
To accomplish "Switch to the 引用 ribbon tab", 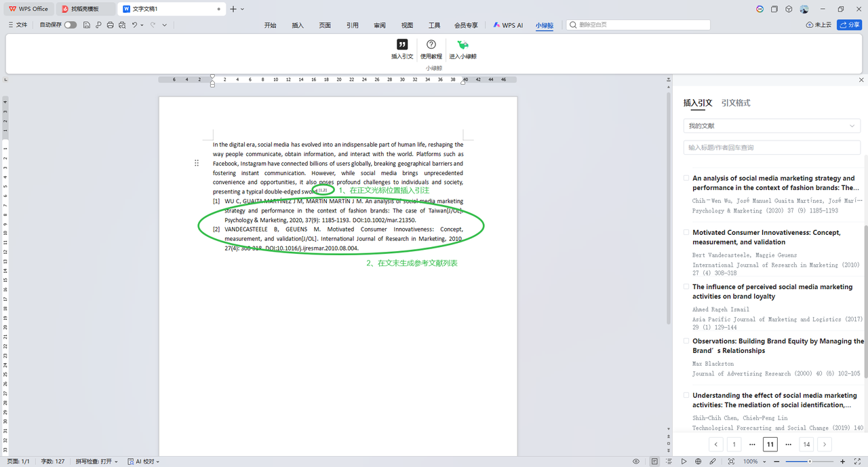I will tap(352, 25).
